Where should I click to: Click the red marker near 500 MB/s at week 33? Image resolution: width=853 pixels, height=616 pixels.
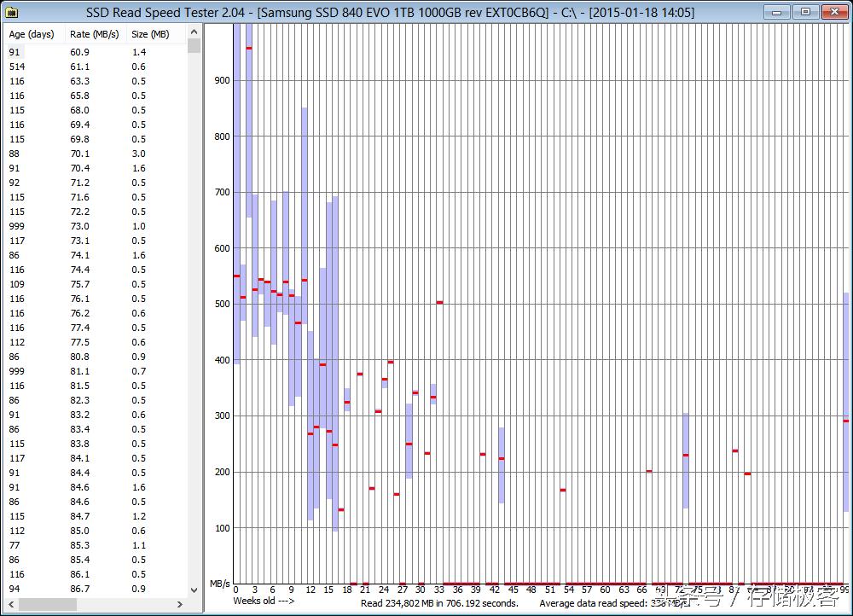pos(439,303)
